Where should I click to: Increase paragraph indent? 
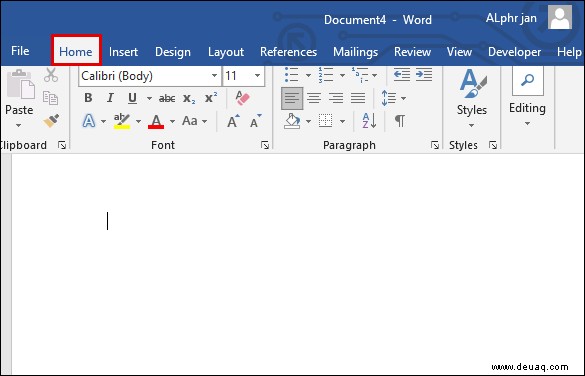click(x=424, y=75)
